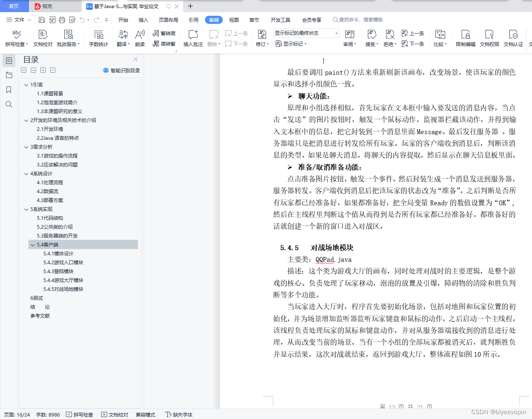Click the command search field

click(358, 20)
